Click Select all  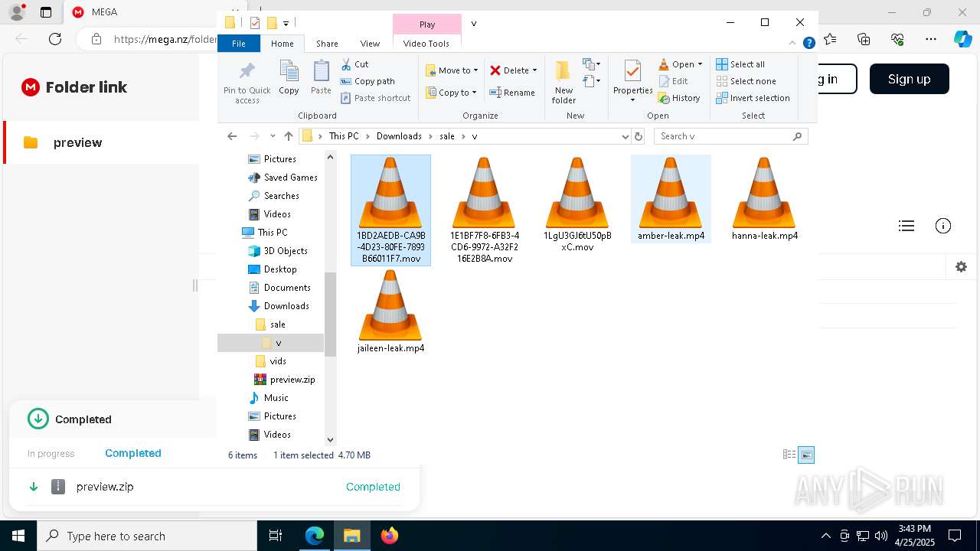pos(740,64)
